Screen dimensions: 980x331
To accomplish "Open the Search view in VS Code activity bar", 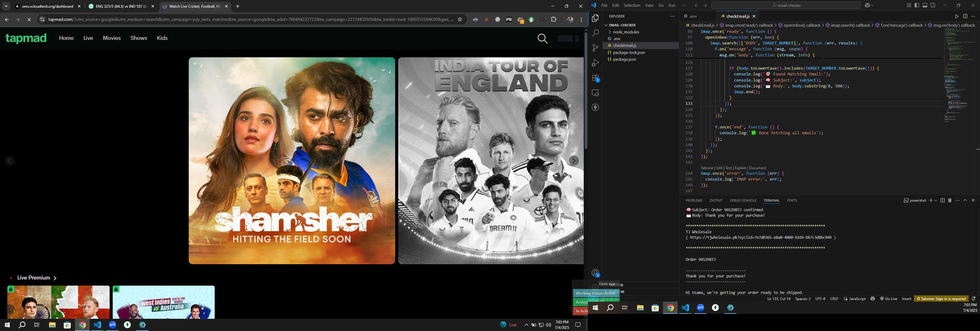I will pos(595,33).
